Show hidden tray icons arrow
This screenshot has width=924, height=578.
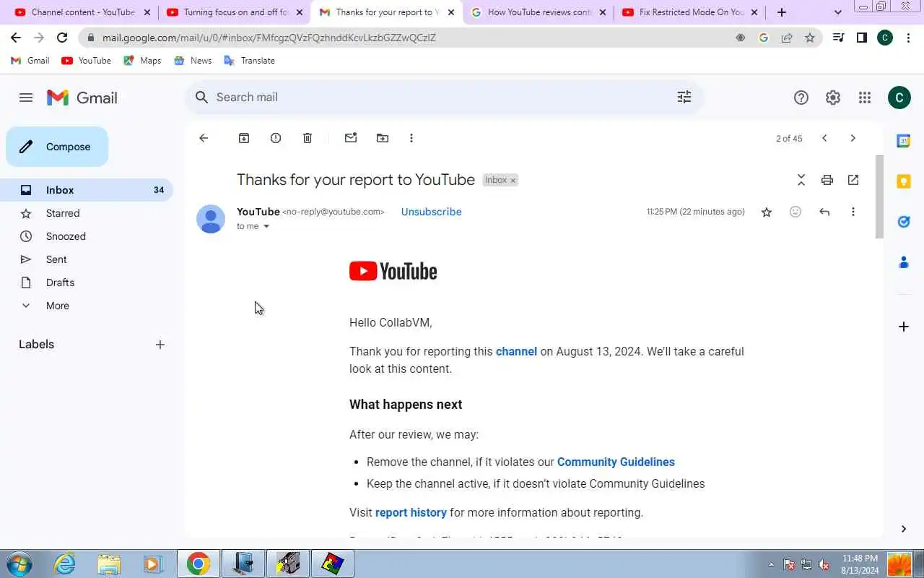(771, 564)
